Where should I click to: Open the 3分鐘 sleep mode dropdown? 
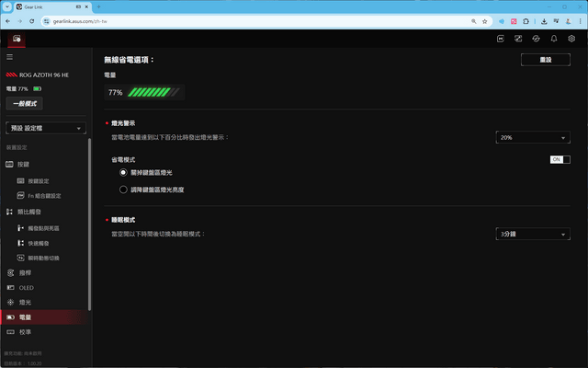tap(533, 234)
